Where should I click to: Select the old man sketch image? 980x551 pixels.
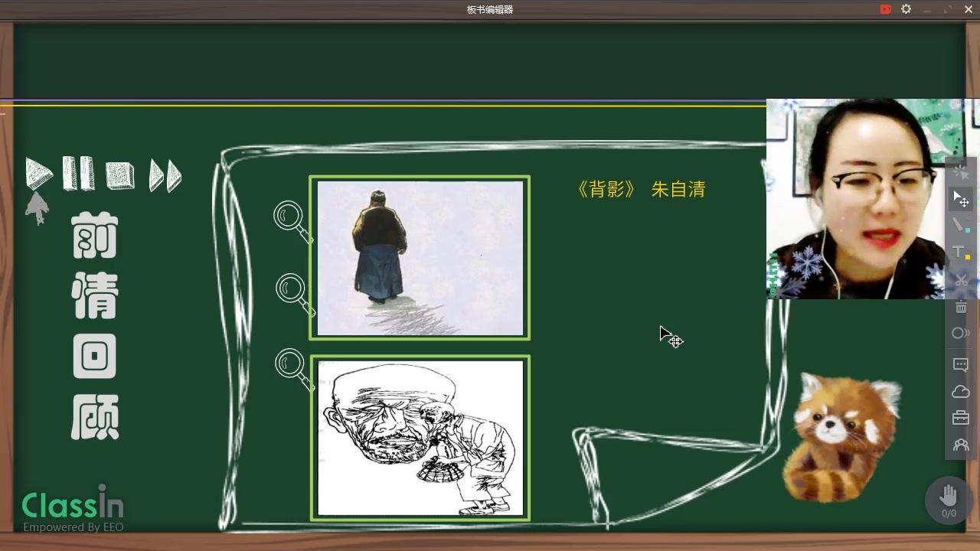[x=420, y=438]
